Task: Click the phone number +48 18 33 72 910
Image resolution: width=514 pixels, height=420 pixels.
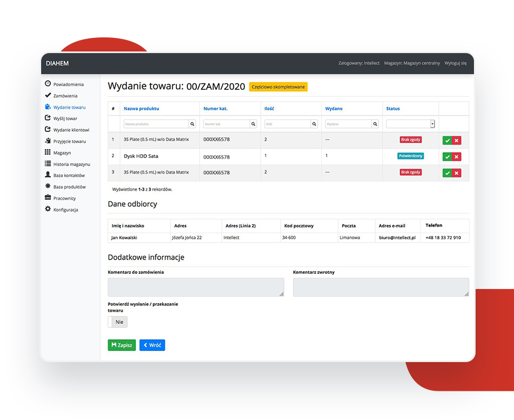Action: point(443,238)
